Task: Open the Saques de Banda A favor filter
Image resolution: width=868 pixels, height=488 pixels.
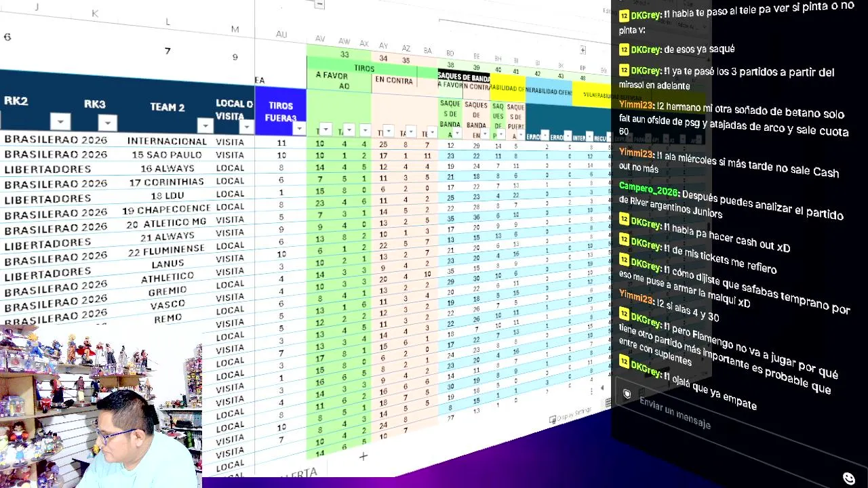Action: (x=458, y=133)
